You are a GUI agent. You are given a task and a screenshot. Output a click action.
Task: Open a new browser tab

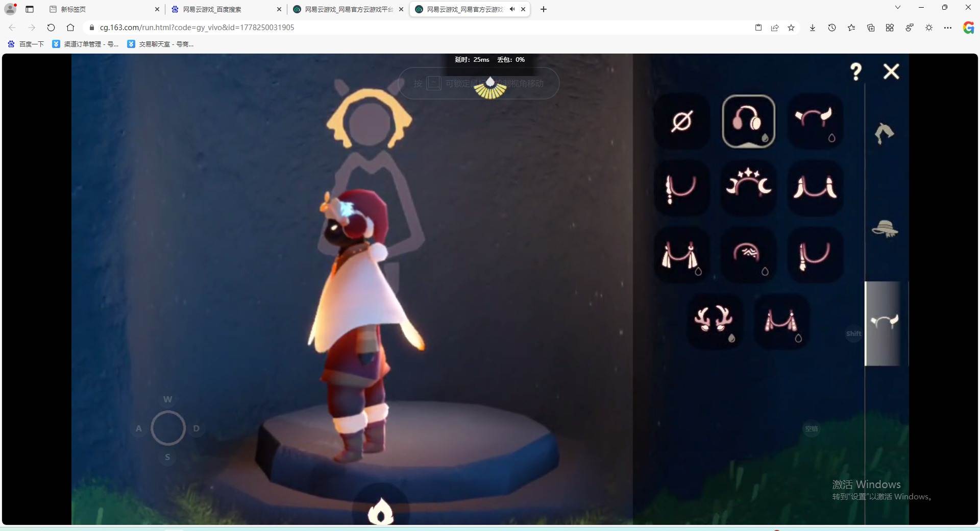(544, 9)
